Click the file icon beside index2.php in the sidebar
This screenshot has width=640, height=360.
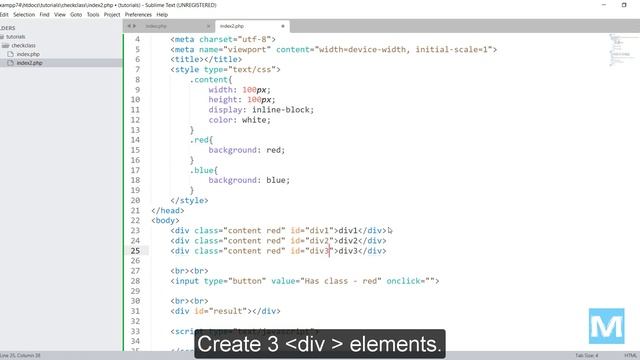(x=11, y=63)
